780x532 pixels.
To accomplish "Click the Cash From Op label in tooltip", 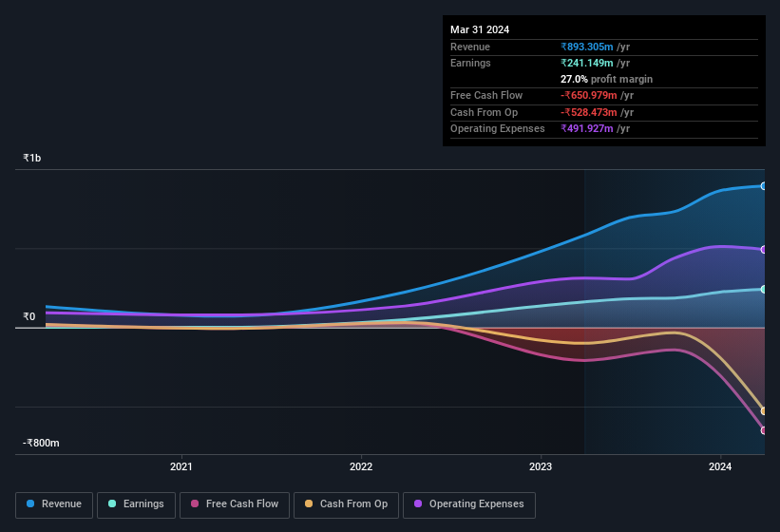I will (x=484, y=112).
